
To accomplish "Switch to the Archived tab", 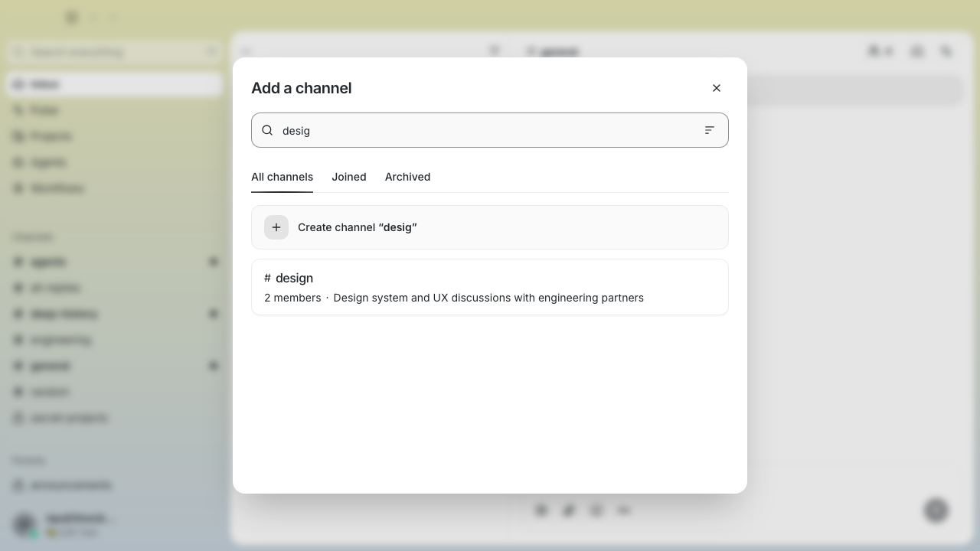I will [407, 177].
